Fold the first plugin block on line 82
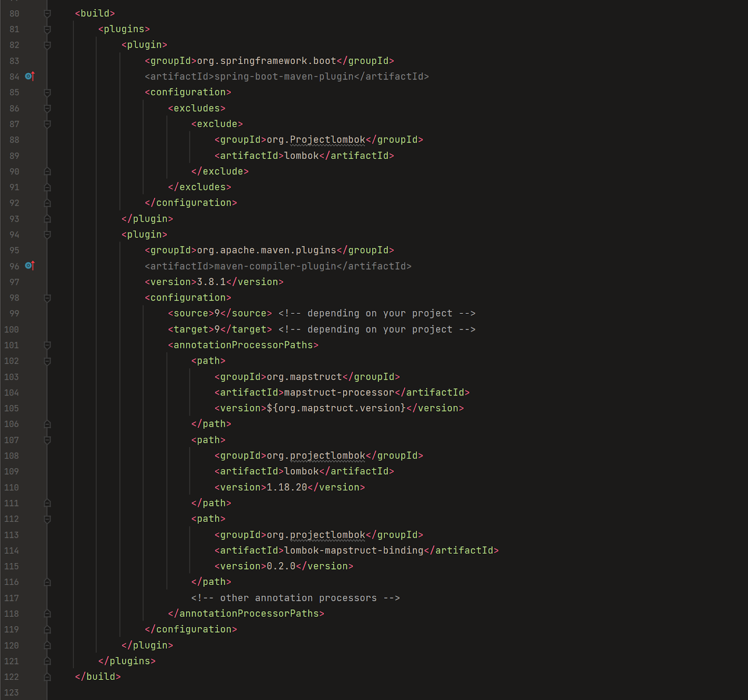 click(47, 45)
